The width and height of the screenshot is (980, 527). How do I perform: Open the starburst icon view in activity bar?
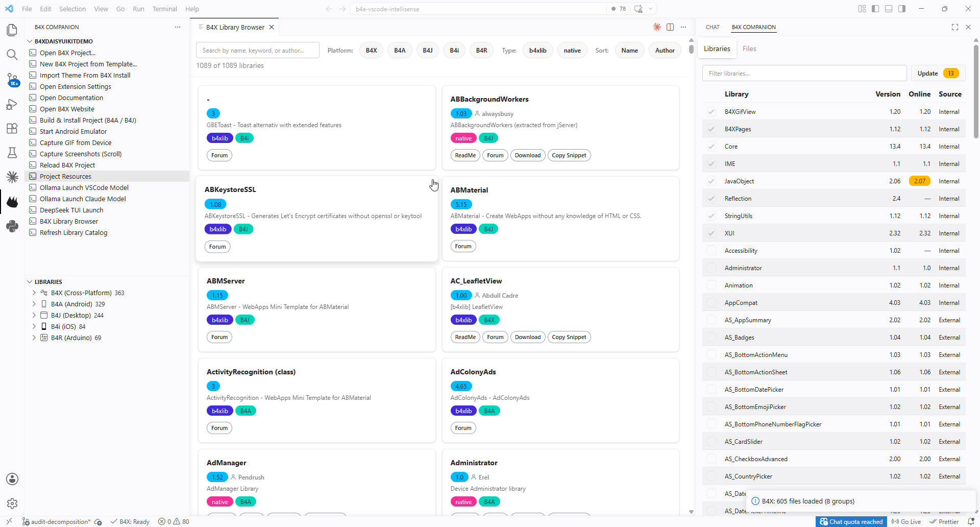(x=12, y=177)
